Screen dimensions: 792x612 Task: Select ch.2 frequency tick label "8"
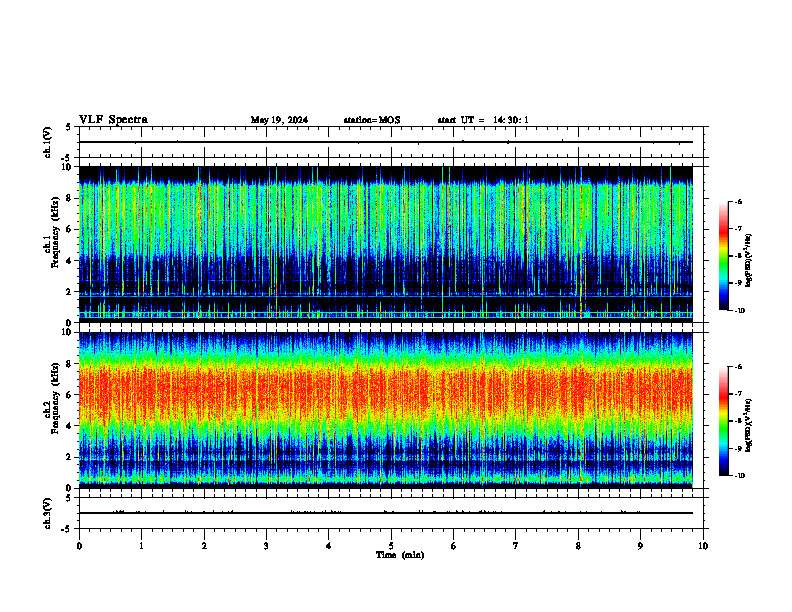[69, 364]
